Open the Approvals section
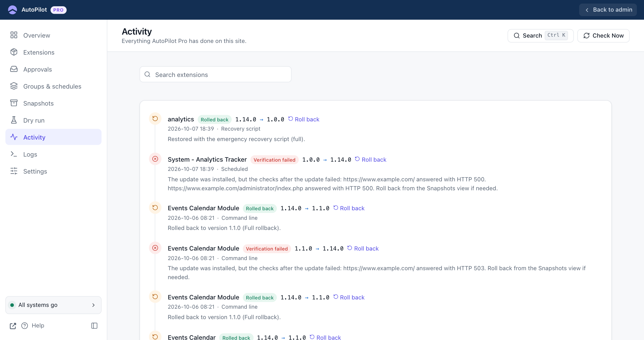 point(53,69)
